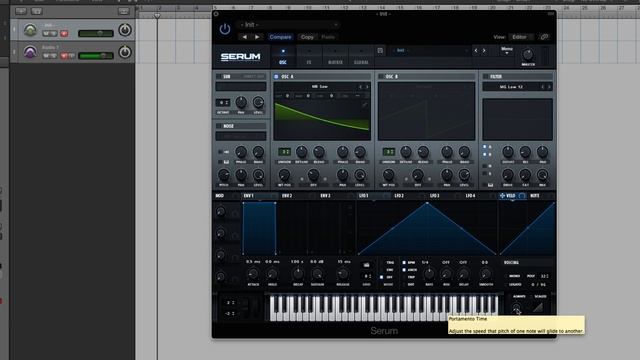Click the envelope release knob

(x=343, y=274)
